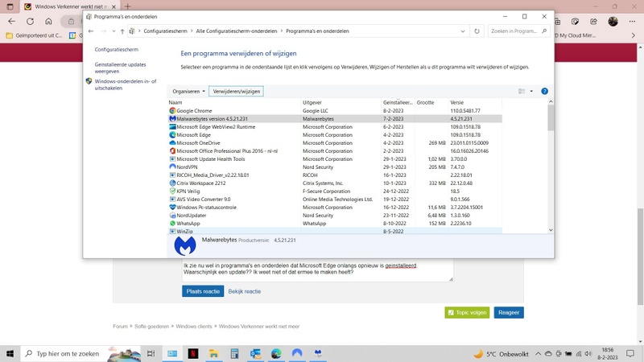Click the Plaats reactie button
644x362 pixels.
coord(203,291)
